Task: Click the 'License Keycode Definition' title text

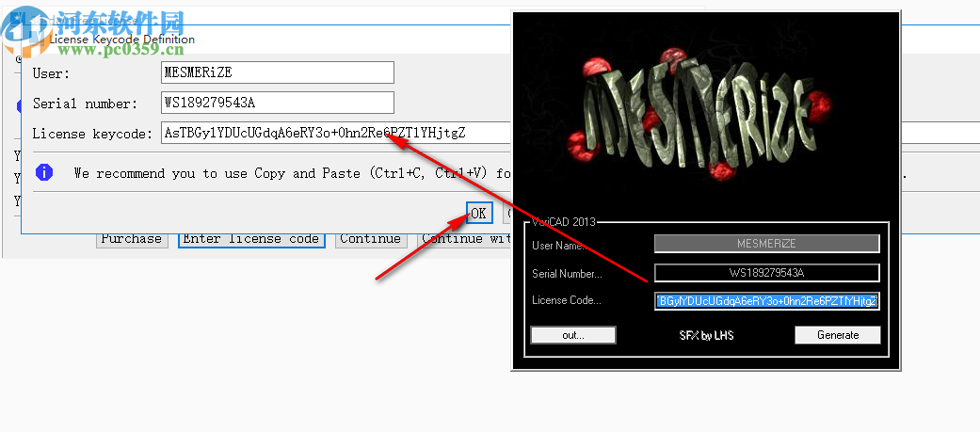Action: pos(122,40)
